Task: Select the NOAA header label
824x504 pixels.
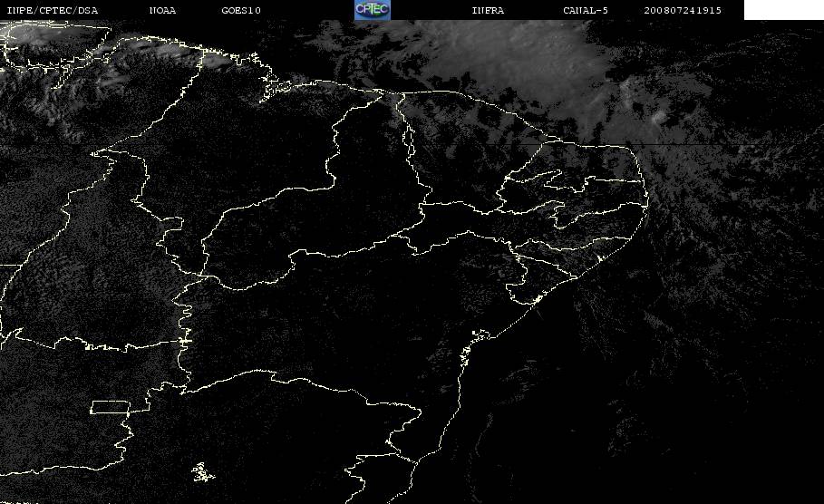Action: pyautogui.click(x=162, y=10)
